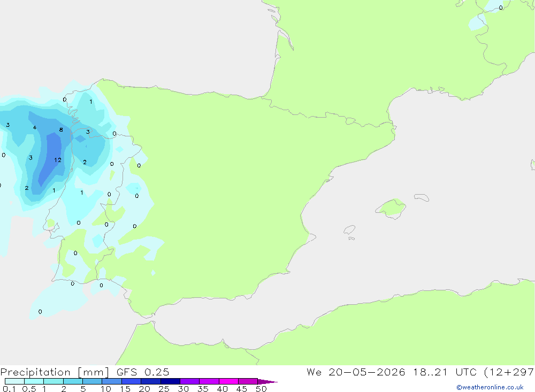The image size is (535, 392).
Task: Select the "18..21 UTC" time range text
Action: (445, 372)
